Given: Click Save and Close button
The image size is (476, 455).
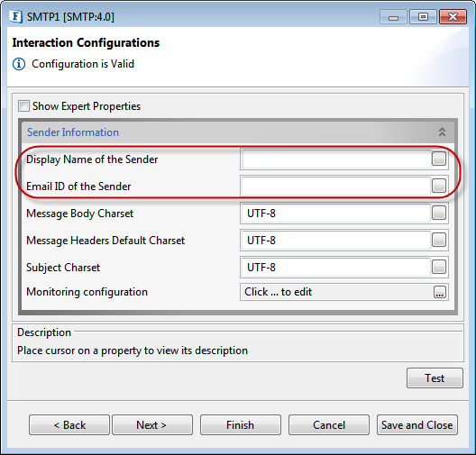Looking at the screenshot, I should coord(417,425).
